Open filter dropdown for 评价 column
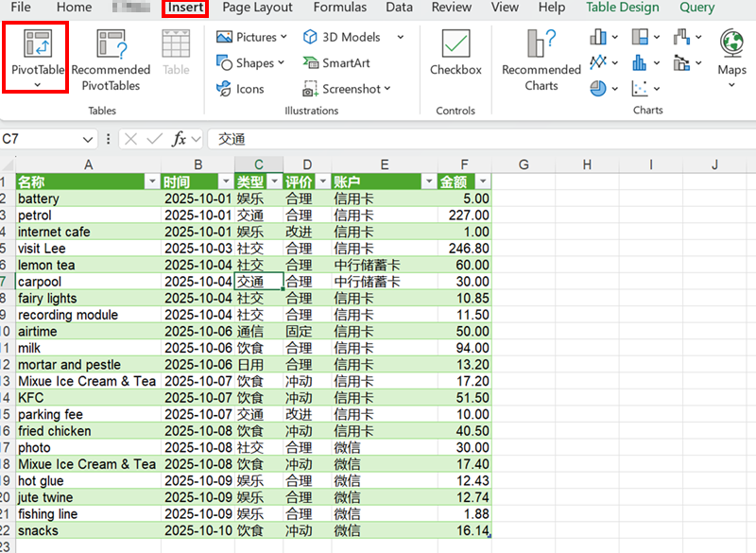The width and height of the screenshot is (756, 553). point(322,181)
